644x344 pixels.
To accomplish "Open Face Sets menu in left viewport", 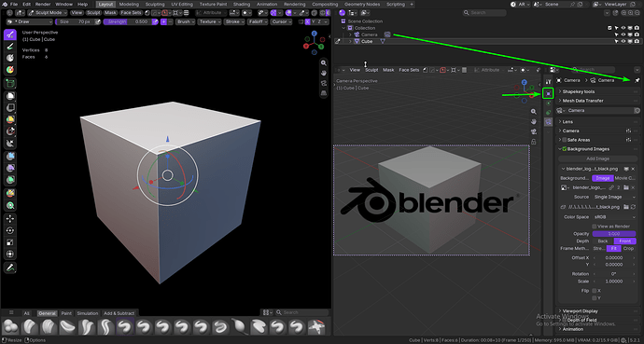I will coord(131,13).
